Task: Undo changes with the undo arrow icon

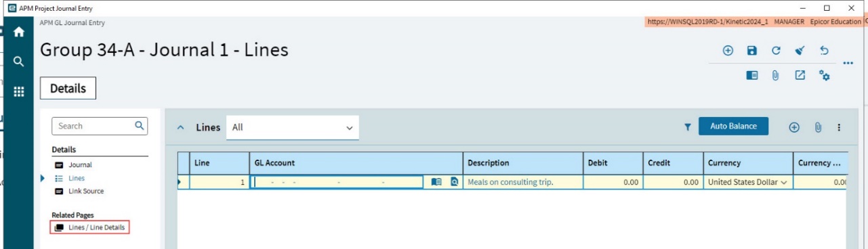Action: (x=824, y=51)
